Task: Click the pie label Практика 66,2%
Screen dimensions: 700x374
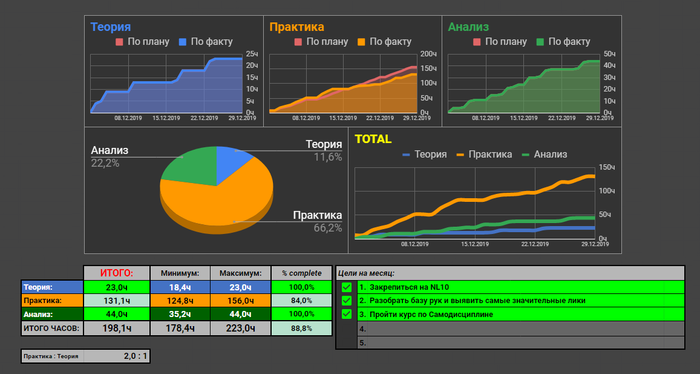Action: (x=317, y=221)
